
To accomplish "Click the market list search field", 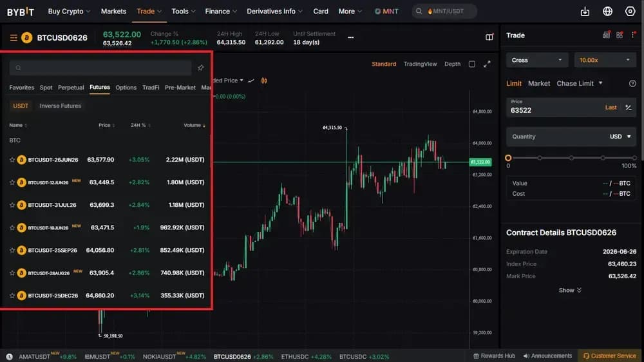I will tap(100, 68).
